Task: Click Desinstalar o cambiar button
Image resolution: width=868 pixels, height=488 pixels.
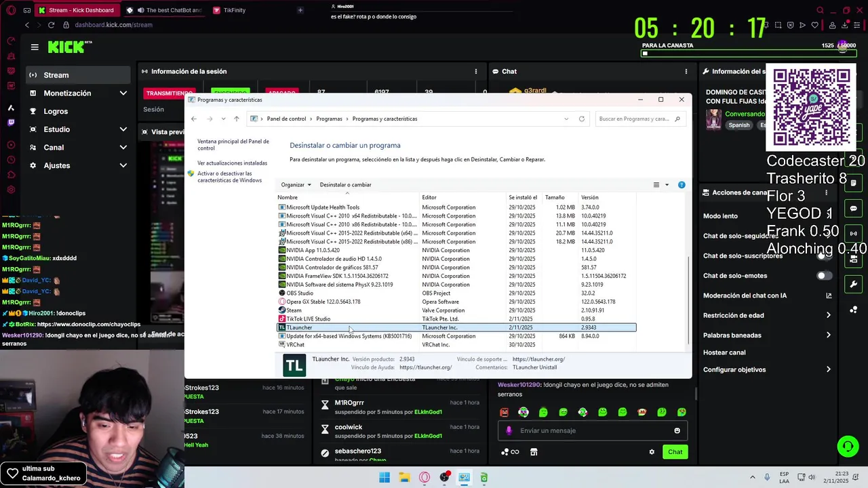Action: [x=345, y=184]
